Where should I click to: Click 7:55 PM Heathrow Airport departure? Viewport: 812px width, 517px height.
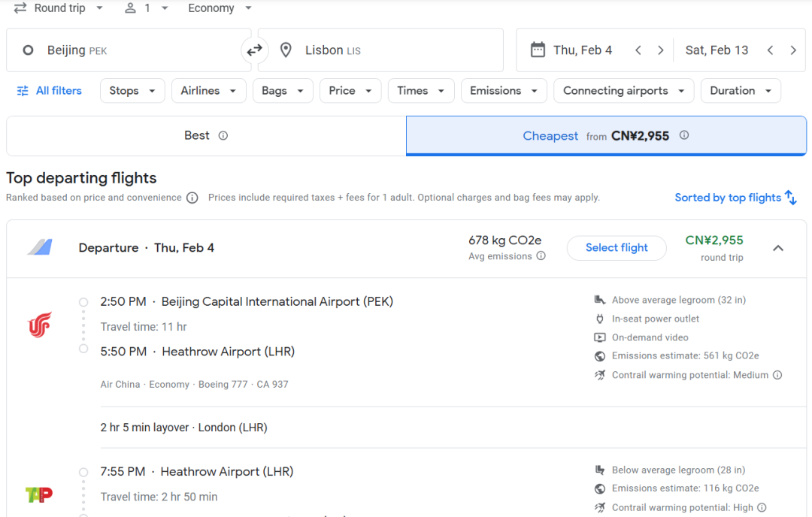[x=197, y=472]
